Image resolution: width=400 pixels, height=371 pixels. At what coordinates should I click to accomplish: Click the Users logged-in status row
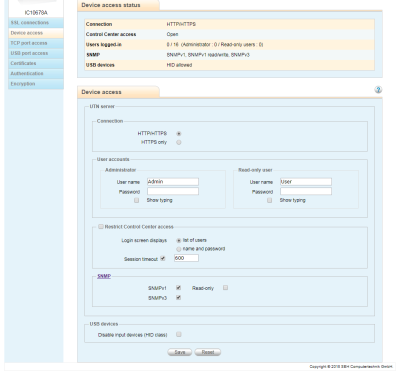click(x=229, y=45)
